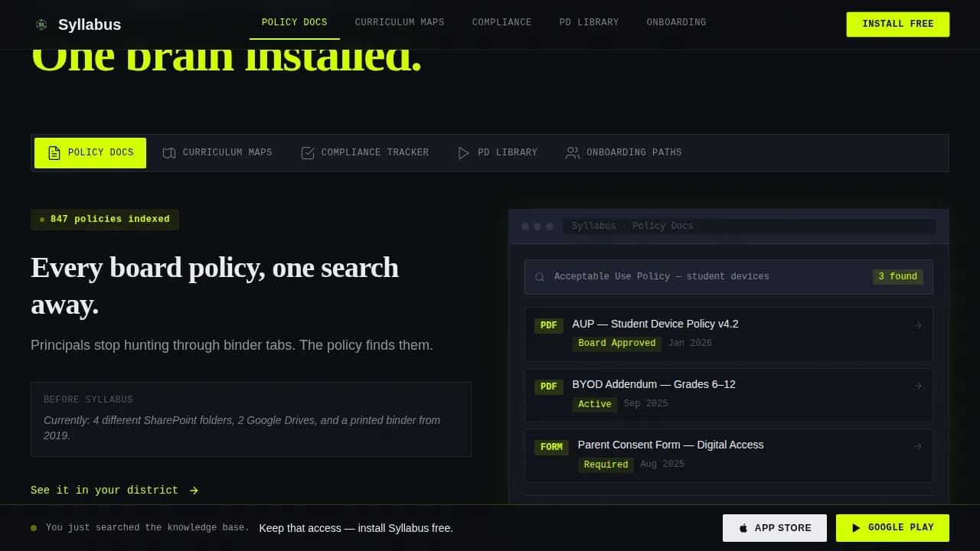
Task: Click the Before Syllabus label
Action: (x=88, y=399)
